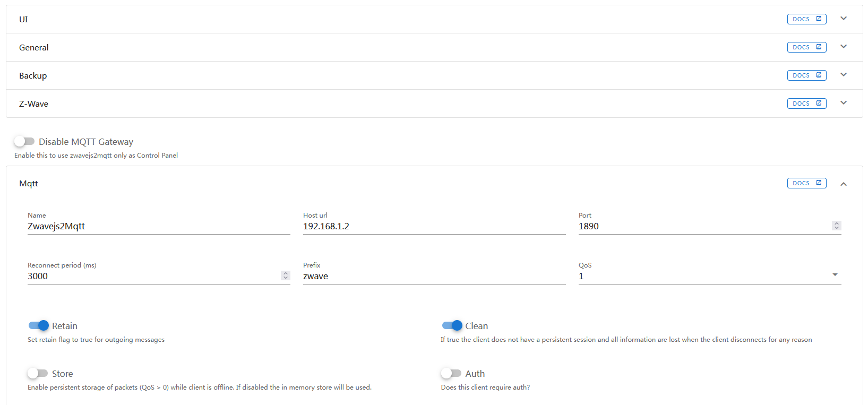The image size is (868, 405).
Task: Open the DOCS link for Mqtt section
Action: pos(806,183)
